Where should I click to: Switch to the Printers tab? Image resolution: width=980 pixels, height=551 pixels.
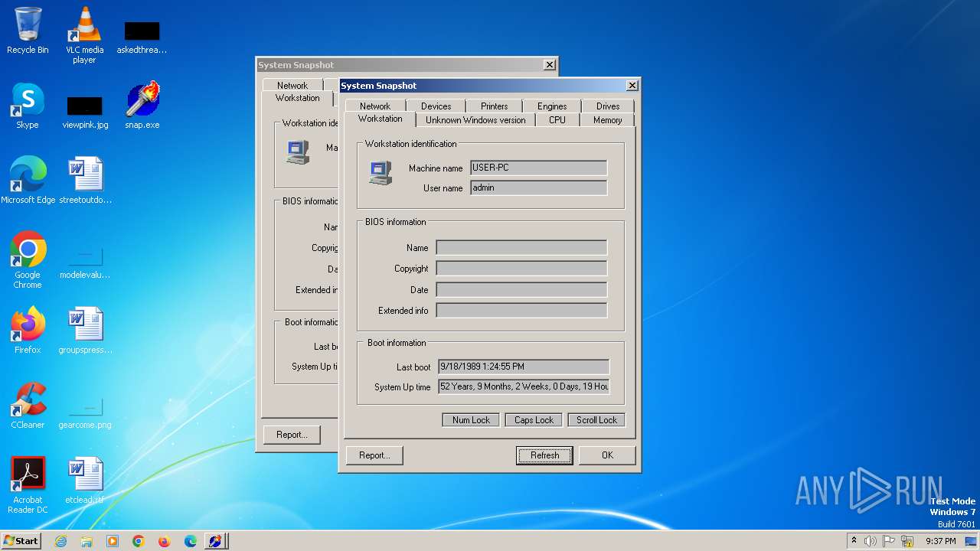(494, 106)
